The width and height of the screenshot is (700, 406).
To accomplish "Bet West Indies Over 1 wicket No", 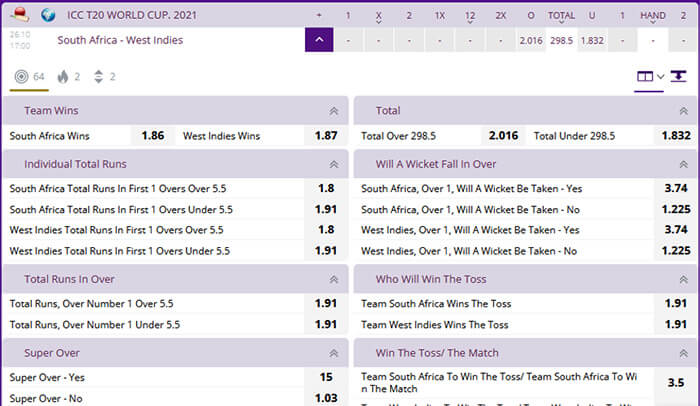I will tap(676, 251).
